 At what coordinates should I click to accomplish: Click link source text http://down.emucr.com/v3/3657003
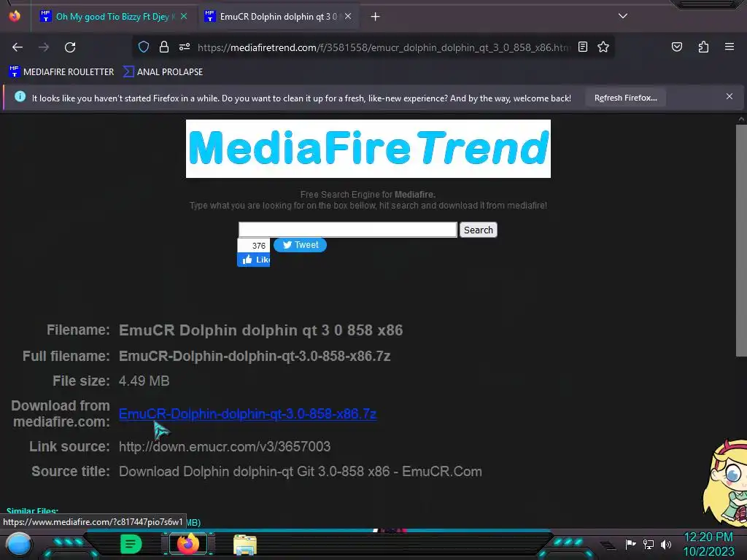(x=225, y=447)
